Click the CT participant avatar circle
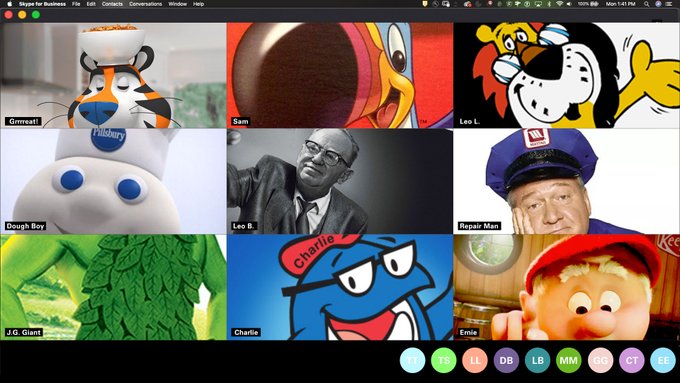 coord(632,360)
